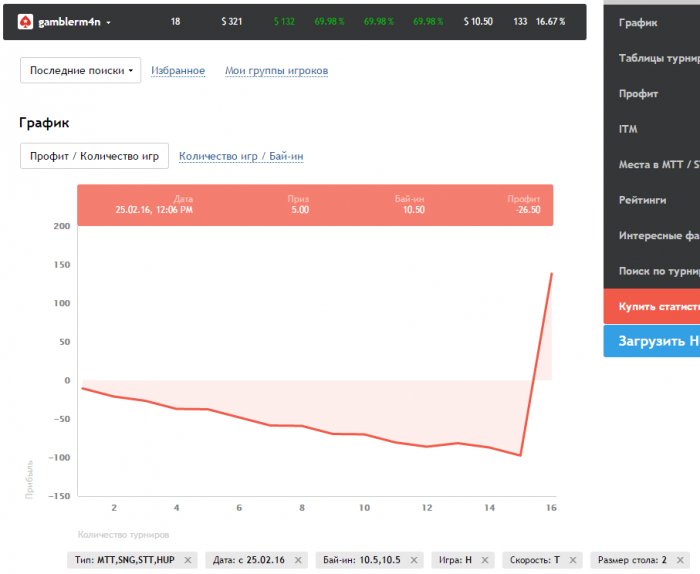Open Мои группы игроков link
This screenshot has width=700, height=574.
pyautogui.click(x=276, y=71)
